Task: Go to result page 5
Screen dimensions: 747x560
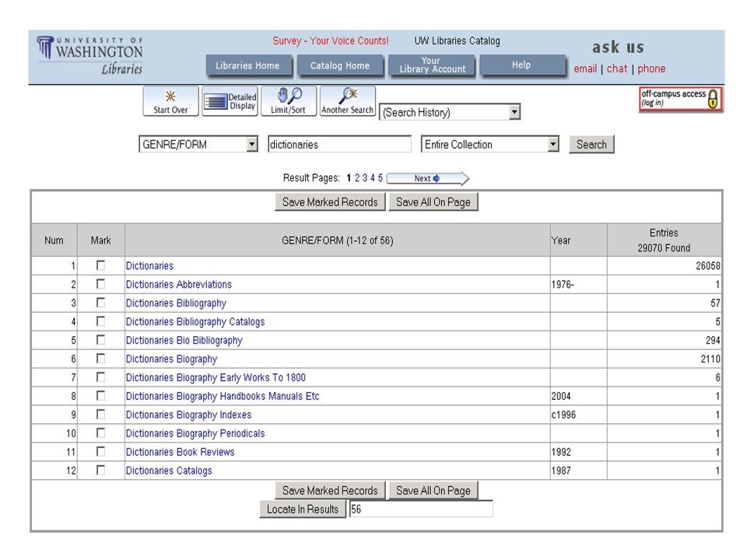Action: pyautogui.click(x=381, y=178)
